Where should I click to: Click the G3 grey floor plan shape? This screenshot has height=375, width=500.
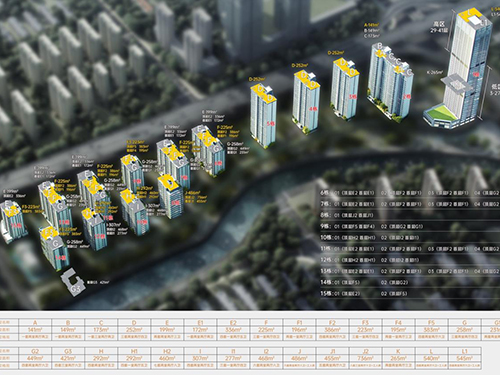(72, 282)
